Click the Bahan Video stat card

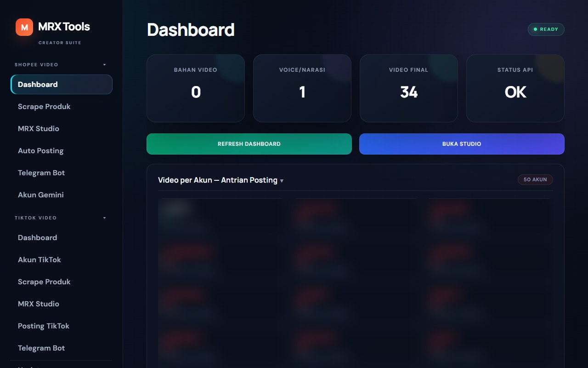tap(196, 88)
